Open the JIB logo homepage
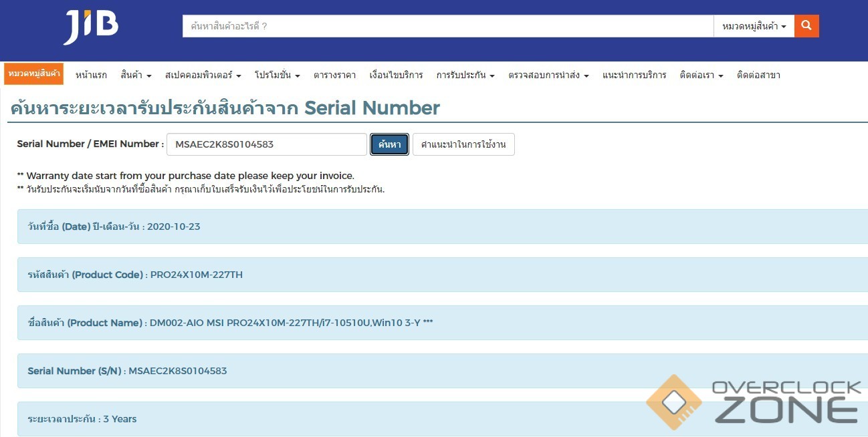The height and width of the screenshot is (437, 868). coord(91,27)
